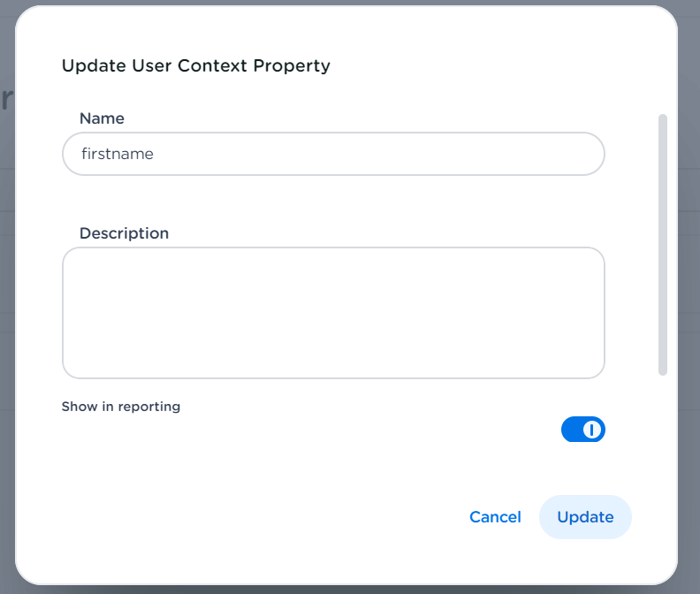This screenshot has height=594, width=700.
Task: Switch off reporting visibility for this property
Action: pyautogui.click(x=583, y=430)
